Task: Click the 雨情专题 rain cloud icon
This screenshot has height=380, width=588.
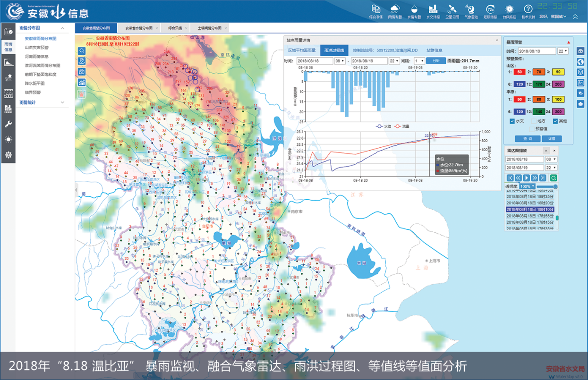Action: tap(394, 9)
